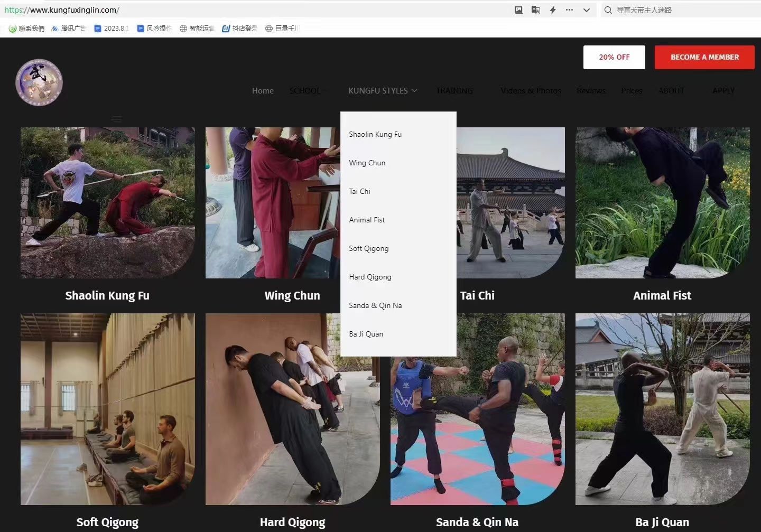Expand the address bar dropdown chevron

[x=587, y=10]
